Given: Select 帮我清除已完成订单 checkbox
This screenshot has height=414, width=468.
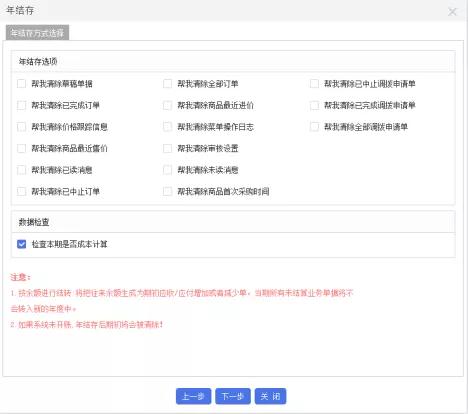Looking at the screenshot, I should [x=21, y=105].
